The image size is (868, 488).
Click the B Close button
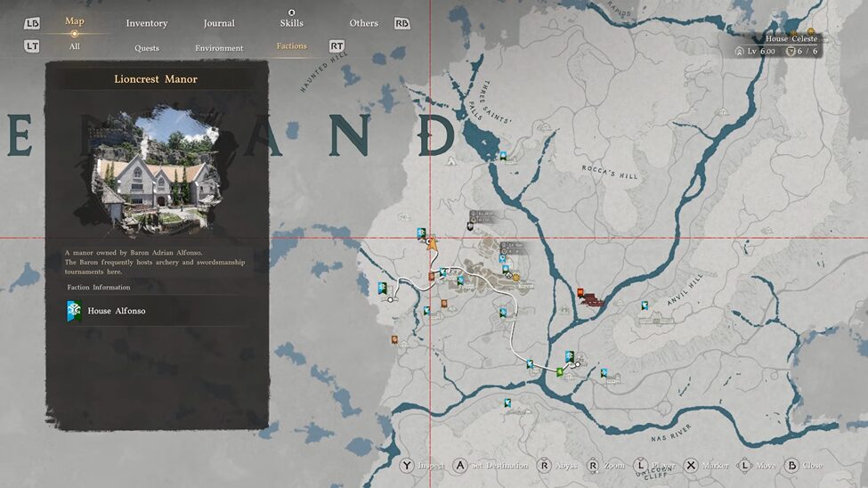pos(804,465)
